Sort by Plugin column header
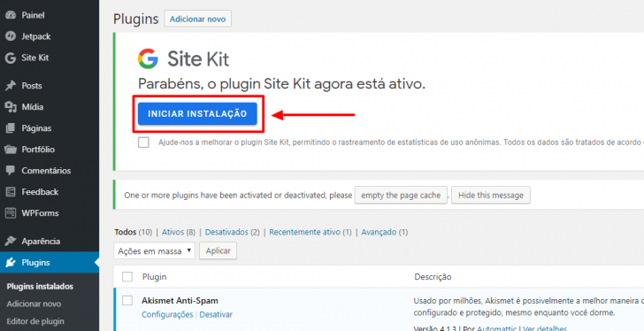 click(155, 277)
